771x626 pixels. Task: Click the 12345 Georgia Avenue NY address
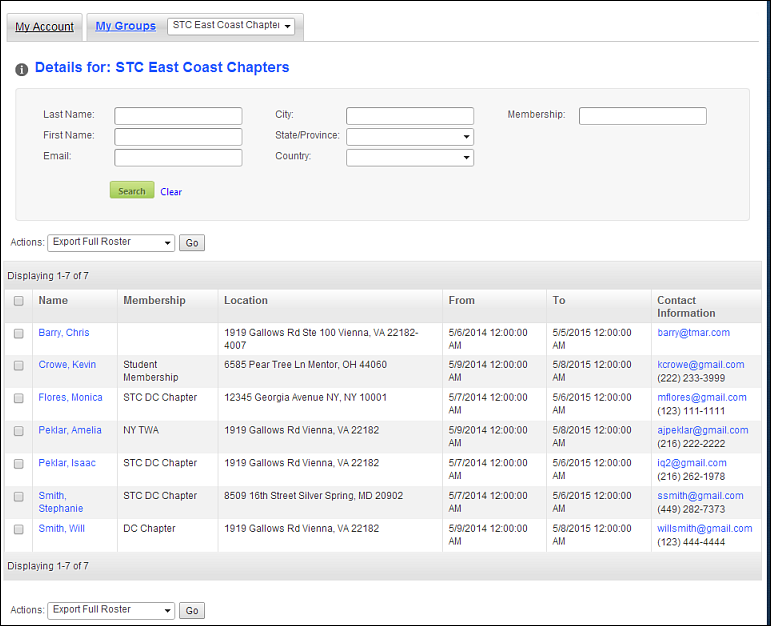tap(305, 397)
